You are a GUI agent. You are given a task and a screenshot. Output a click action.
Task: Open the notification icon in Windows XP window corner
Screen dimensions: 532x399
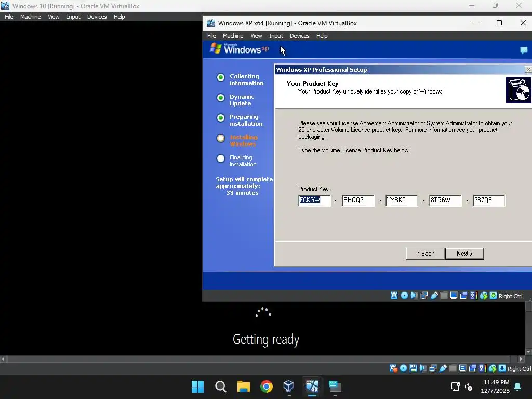tap(524, 50)
